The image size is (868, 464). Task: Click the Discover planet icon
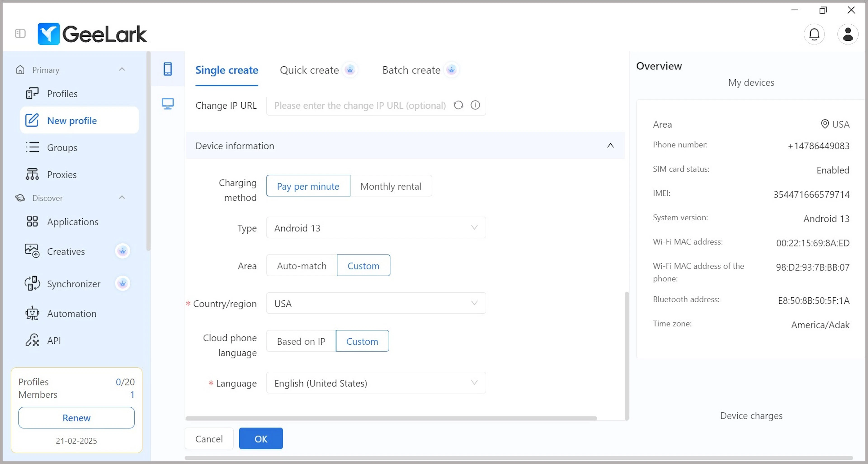(x=20, y=198)
